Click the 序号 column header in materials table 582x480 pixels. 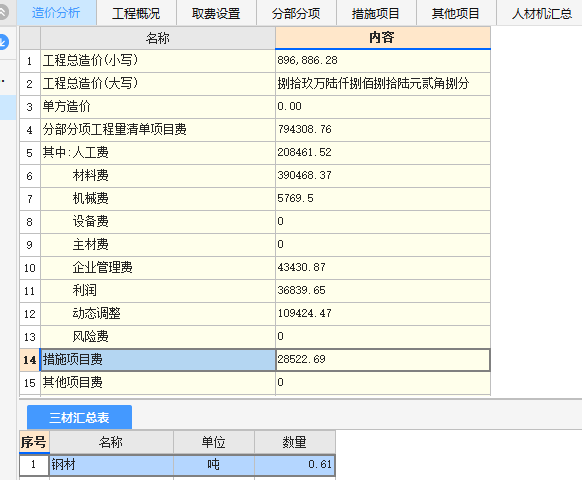(34, 443)
